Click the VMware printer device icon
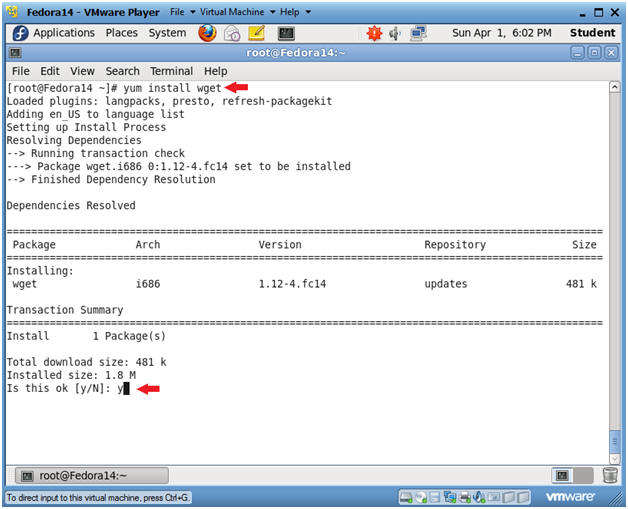 465,497
